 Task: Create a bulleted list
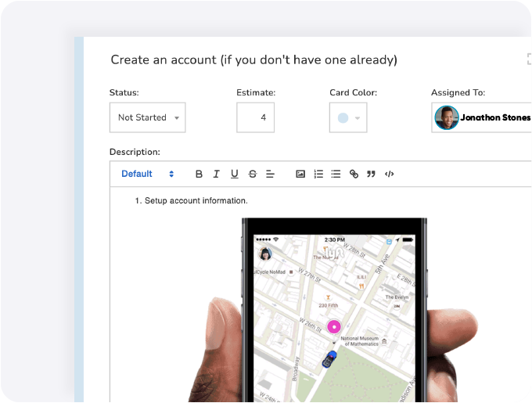[336, 174]
